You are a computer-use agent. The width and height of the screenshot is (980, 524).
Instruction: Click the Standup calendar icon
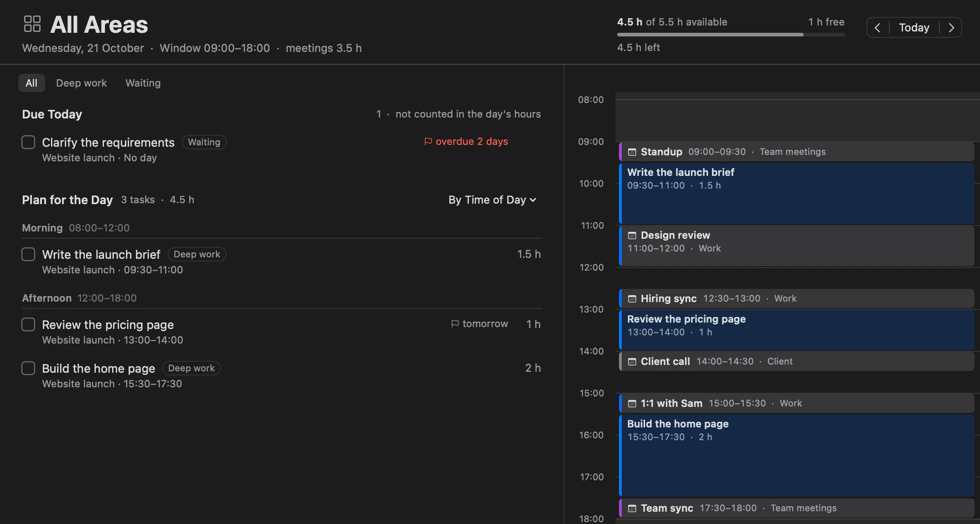632,152
